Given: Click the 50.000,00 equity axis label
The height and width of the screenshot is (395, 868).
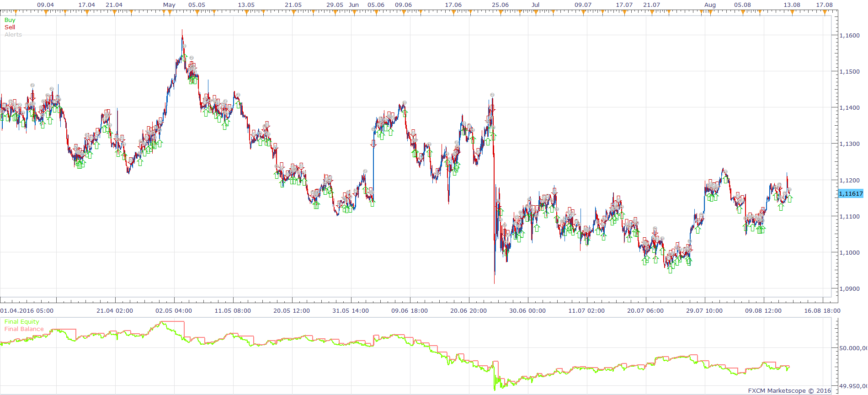Looking at the screenshot, I should (853, 348).
